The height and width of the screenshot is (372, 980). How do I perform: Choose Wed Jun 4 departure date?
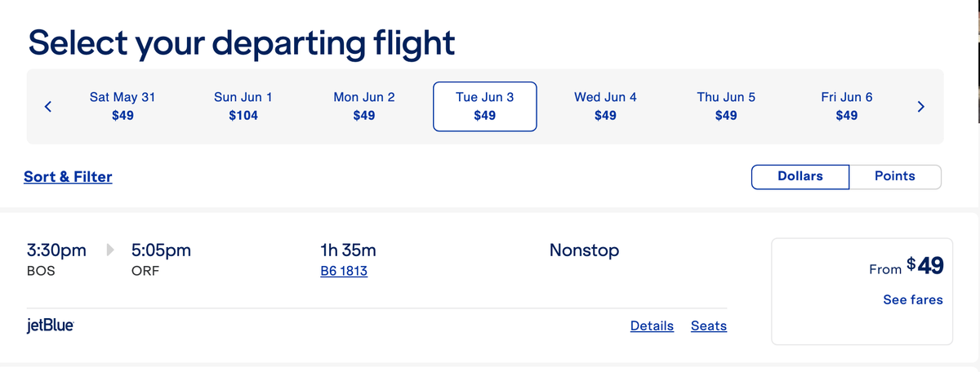[x=605, y=106]
